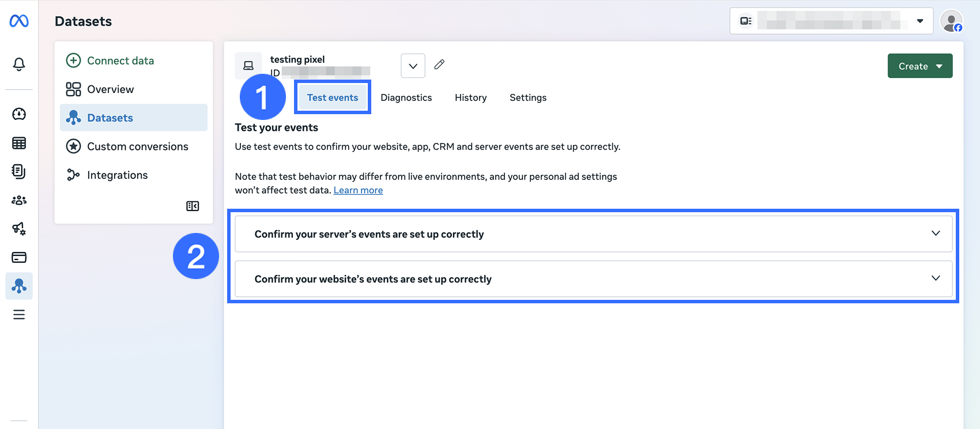Click the Connect data plus icon
Image resolution: width=980 pixels, height=429 pixels.
(73, 61)
